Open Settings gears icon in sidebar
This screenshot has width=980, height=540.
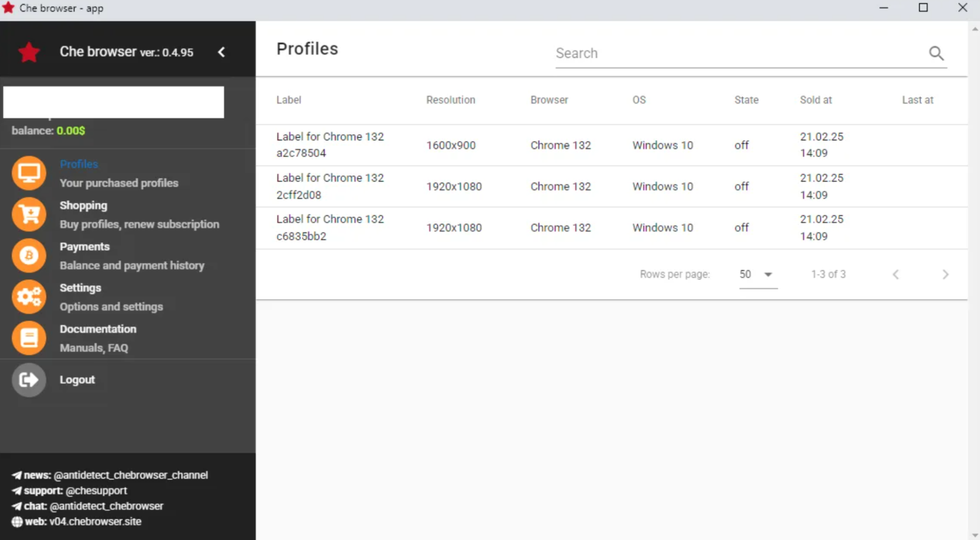(x=29, y=296)
